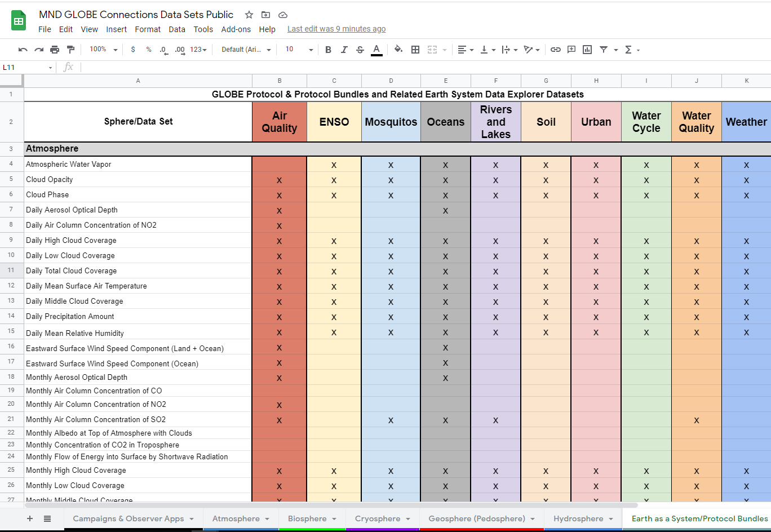Select the paint format tool
This screenshot has width=771, height=532.
click(70, 50)
